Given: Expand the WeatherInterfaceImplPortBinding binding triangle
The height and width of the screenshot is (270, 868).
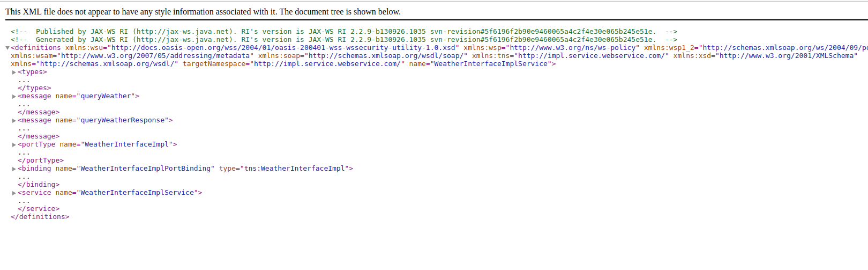Looking at the screenshot, I should (x=14, y=169).
